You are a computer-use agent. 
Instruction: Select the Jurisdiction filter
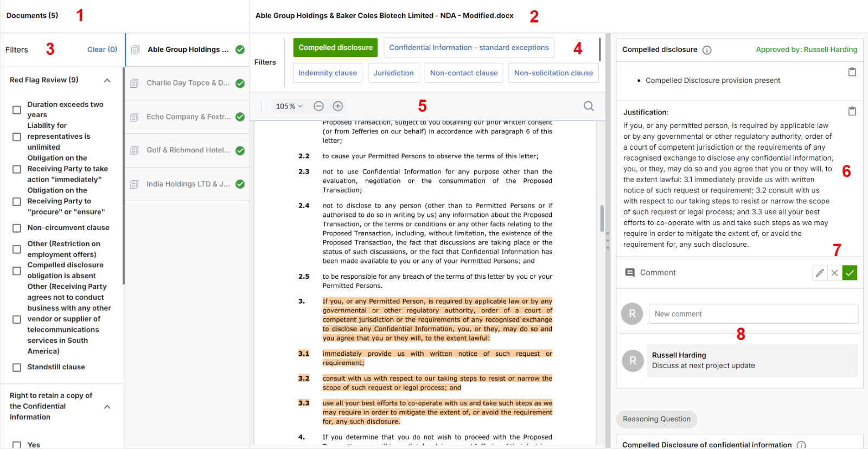point(393,73)
